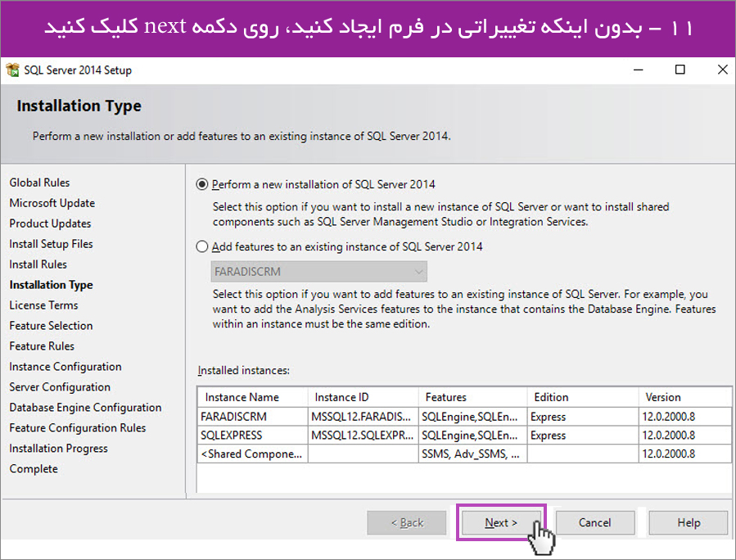Click the SQL Server setup title bar icon
736x560 pixels.
pyautogui.click(x=12, y=70)
